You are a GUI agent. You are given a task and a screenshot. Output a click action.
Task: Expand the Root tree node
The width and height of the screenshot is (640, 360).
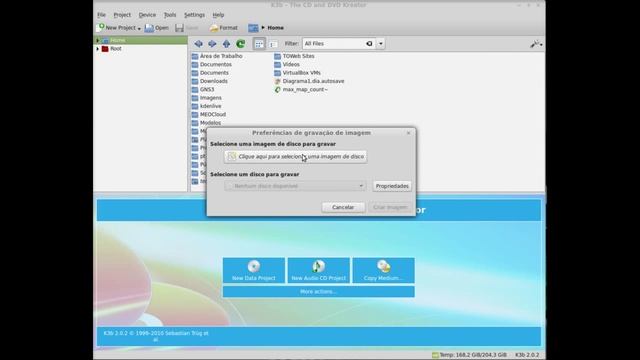(x=98, y=49)
